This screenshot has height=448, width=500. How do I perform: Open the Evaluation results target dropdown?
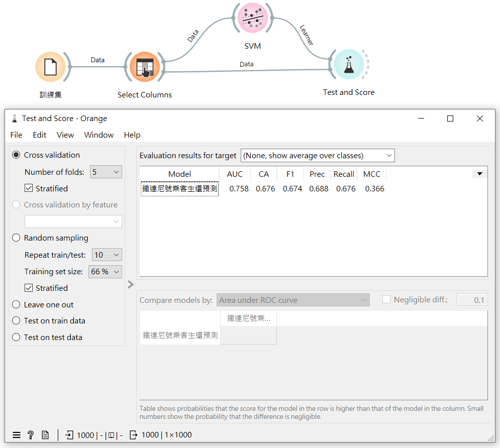318,156
